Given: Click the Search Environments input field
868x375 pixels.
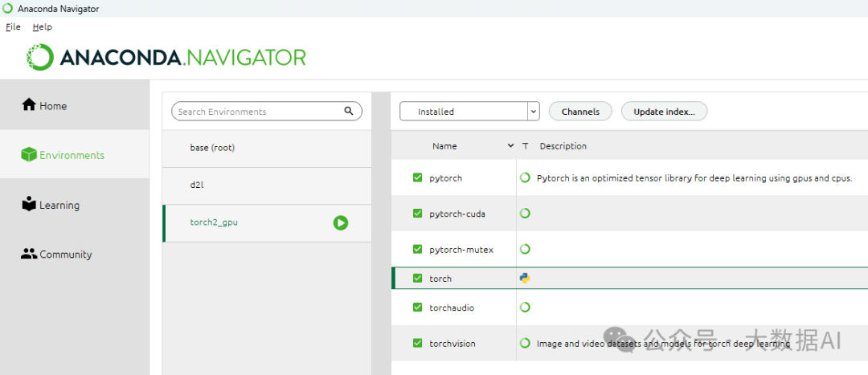Looking at the screenshot, I should pyautogui.click(x=266, y=111).
